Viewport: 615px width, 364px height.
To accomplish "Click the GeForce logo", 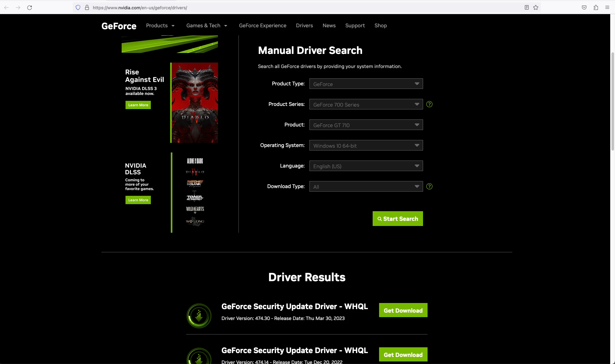I will tap(119, 26).
